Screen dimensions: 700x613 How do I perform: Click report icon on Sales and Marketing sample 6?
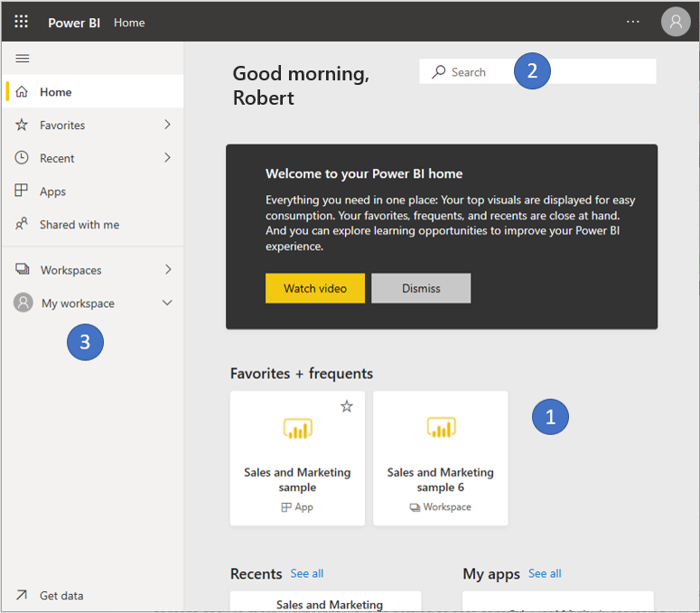441,427
